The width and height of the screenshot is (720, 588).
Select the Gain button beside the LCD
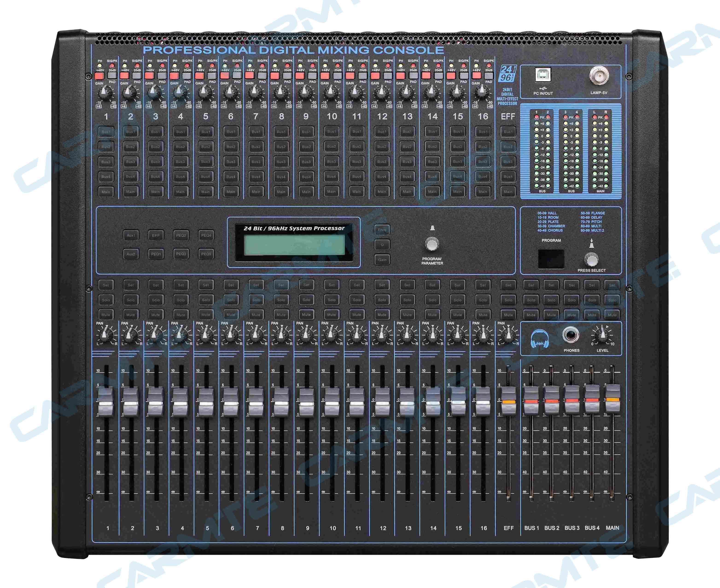382,260
